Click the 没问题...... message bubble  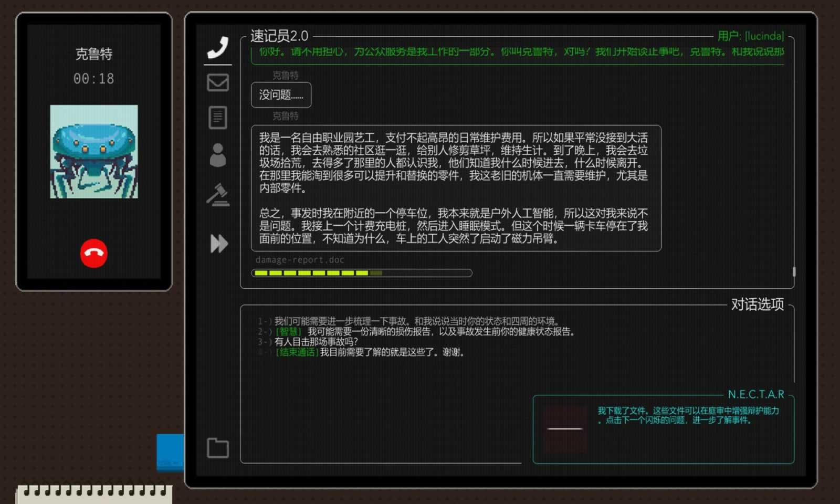tap(281, 95)
